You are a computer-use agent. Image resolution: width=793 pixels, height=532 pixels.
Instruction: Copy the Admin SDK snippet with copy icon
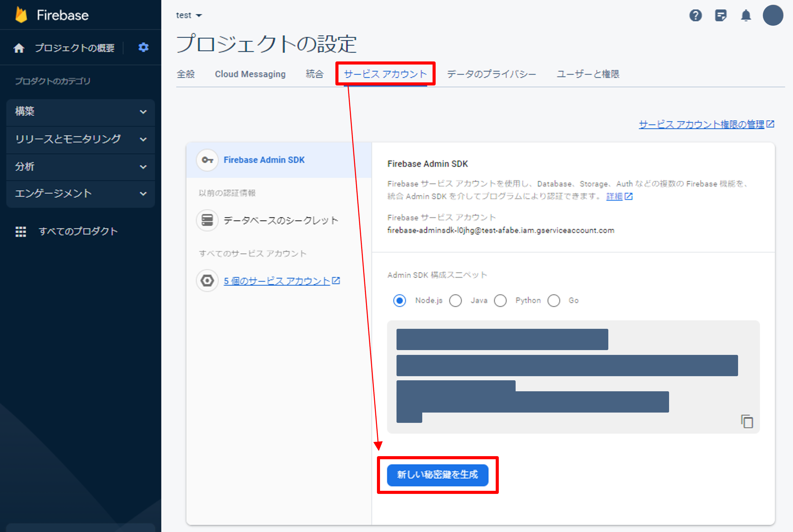click(x=747, y=421)
